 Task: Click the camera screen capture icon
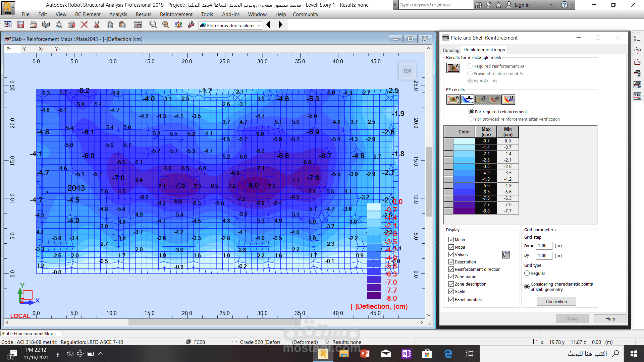(71, 25)
